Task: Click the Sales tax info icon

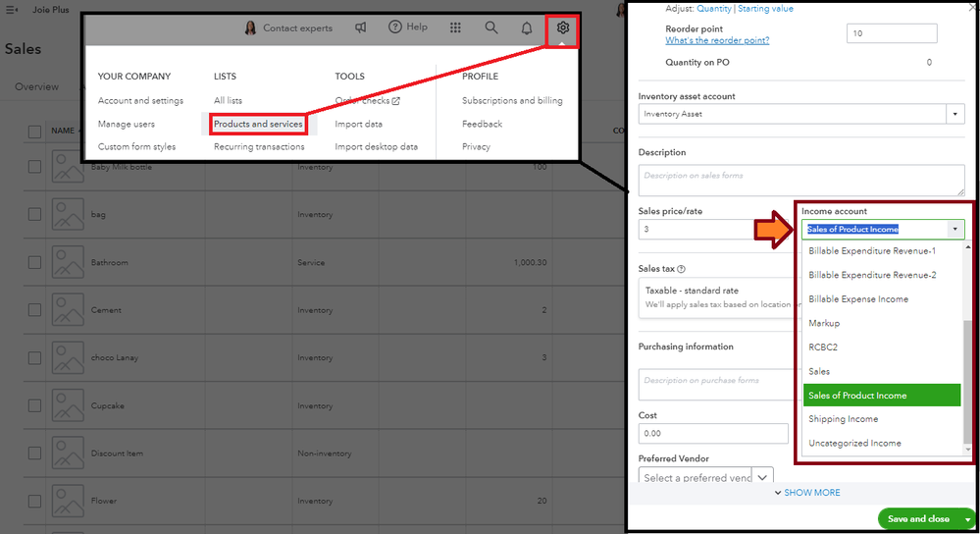Action: tap(681, 269)
